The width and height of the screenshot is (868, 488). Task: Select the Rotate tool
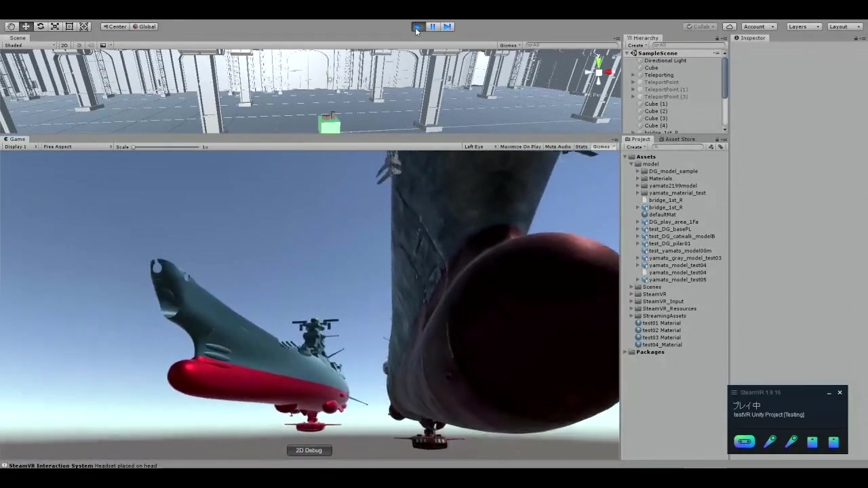pyautogui.click(x=40, y=26)
